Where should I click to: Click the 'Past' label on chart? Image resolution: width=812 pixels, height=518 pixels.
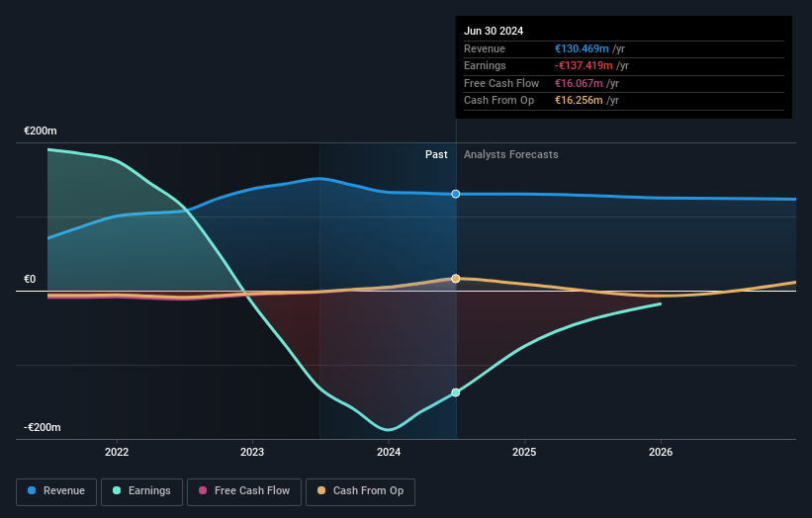(436, 155)
